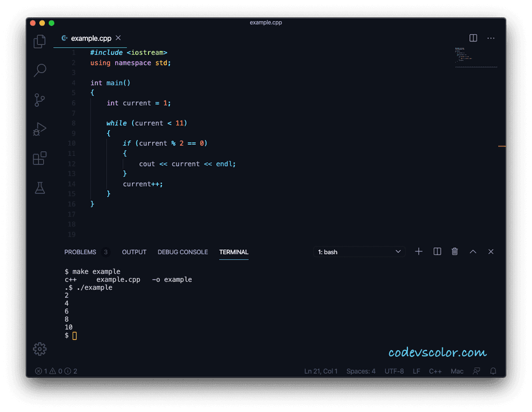Image resolution: width=532 pixels, height=412 pixels.
Task: Open the Source Control view
Action: point(39,100)
